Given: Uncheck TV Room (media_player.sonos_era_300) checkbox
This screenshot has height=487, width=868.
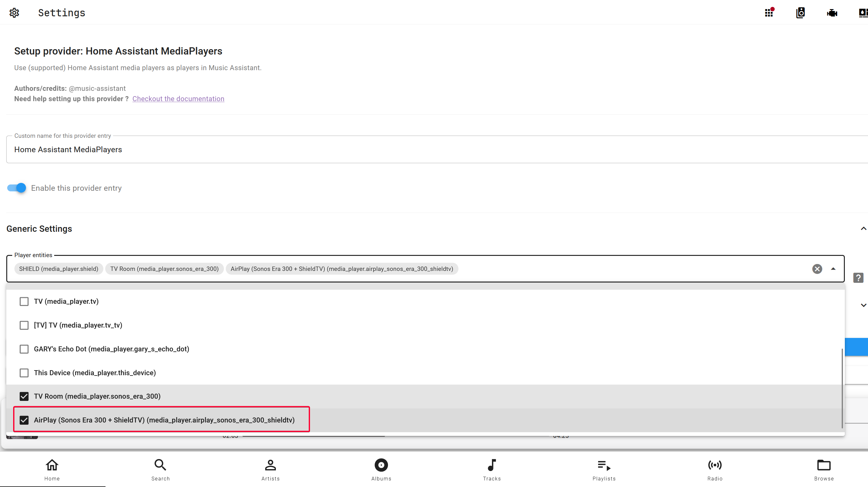Looking at the screenshot, I should pyautogui.click(x=24, y=396).
